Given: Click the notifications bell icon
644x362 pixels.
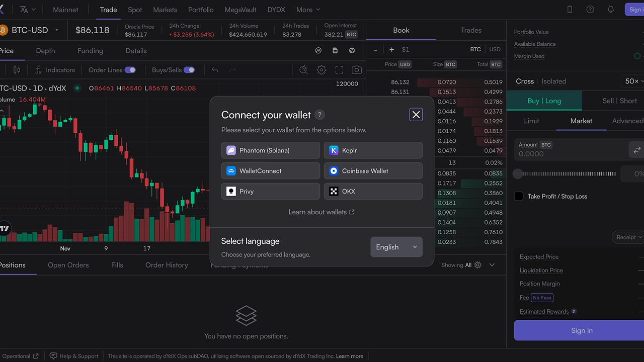Looking at the screenshot, I should click(x=611, y=10).
